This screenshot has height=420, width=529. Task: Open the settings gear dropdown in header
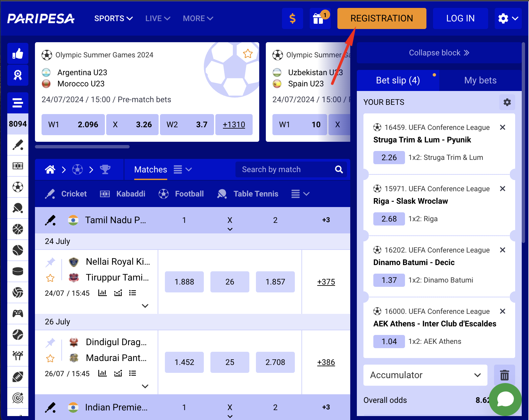(x=508, y=18)
